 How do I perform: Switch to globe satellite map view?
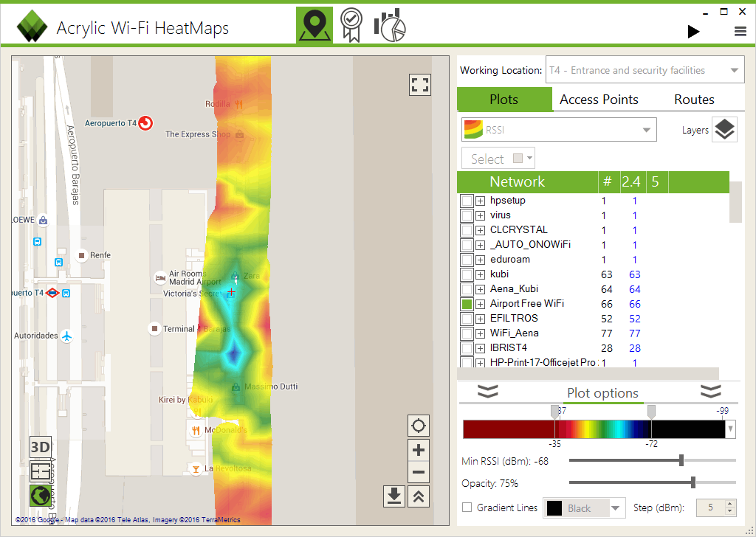[x=40, y=496]
